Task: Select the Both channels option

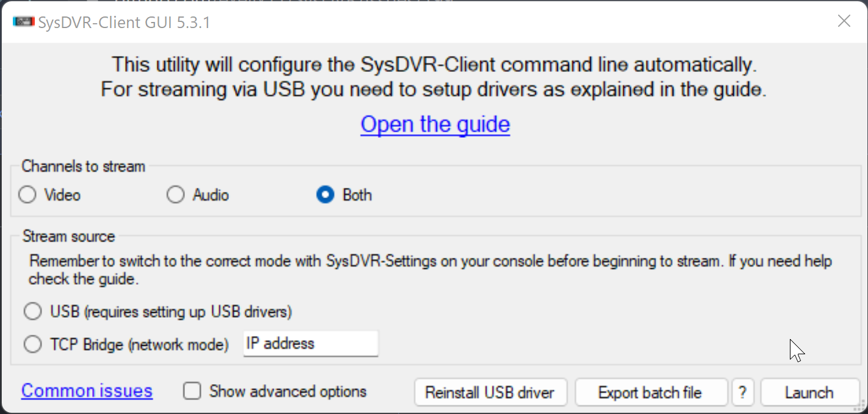Action: tap(325, 195)
